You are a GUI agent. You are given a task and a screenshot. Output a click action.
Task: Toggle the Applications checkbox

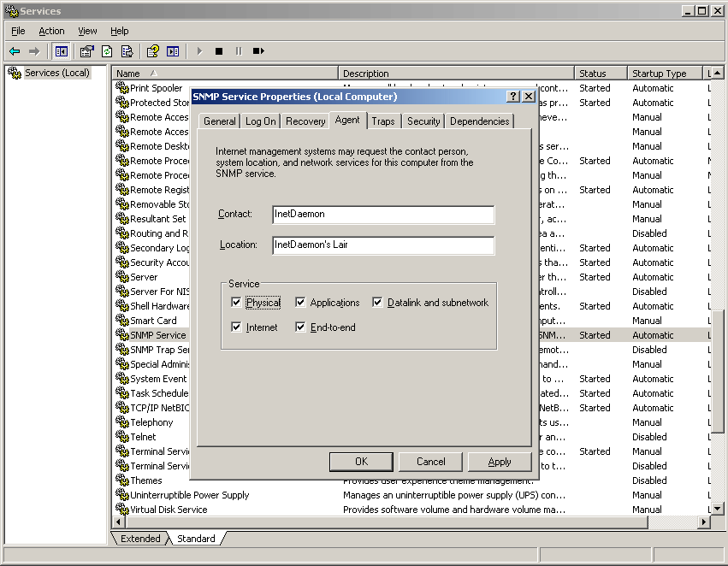pos(301,303)
